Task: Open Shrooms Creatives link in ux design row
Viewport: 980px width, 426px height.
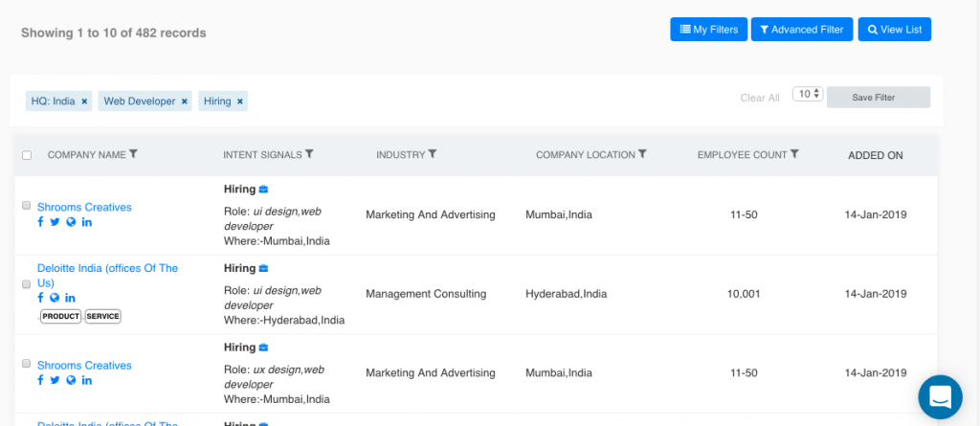Action: click(84, 366)
